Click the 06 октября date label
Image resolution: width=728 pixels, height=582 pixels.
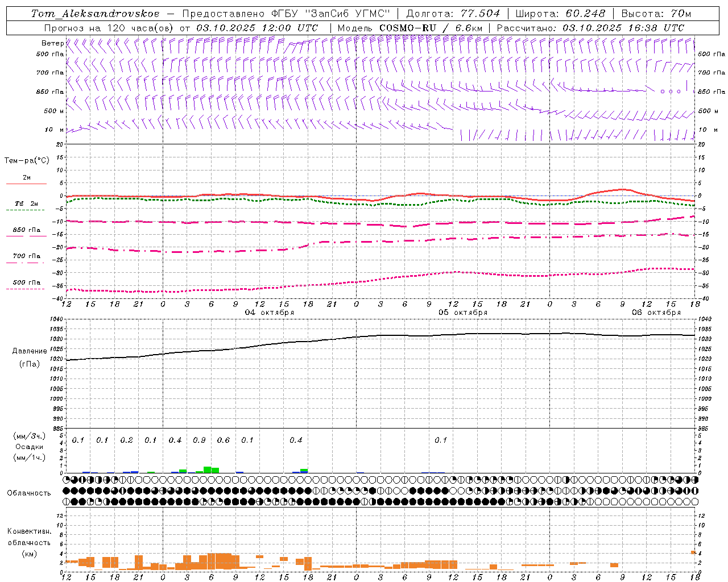point(656,313)
